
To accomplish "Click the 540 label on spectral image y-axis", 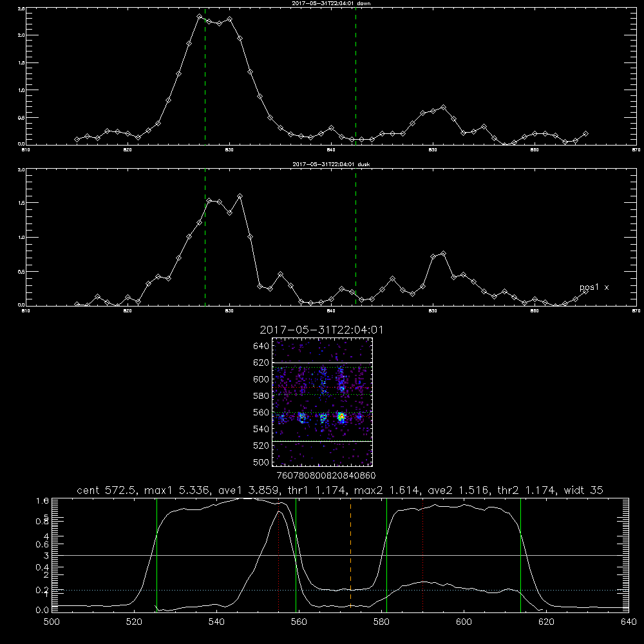I will [x=261, y=429].
